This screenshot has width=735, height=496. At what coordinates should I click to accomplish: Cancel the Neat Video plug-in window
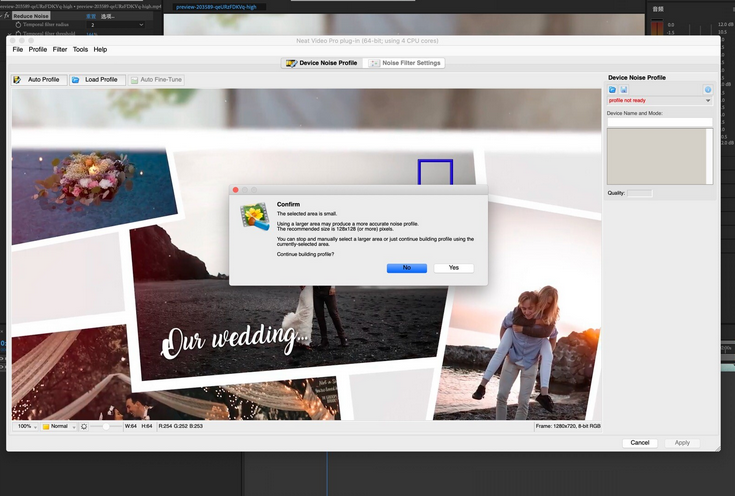[639, 443]
